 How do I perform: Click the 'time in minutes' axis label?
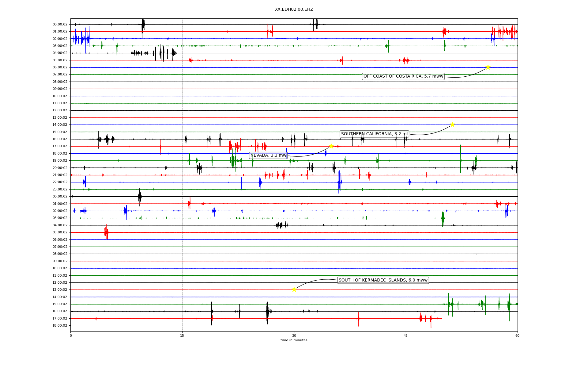point(294,340)
